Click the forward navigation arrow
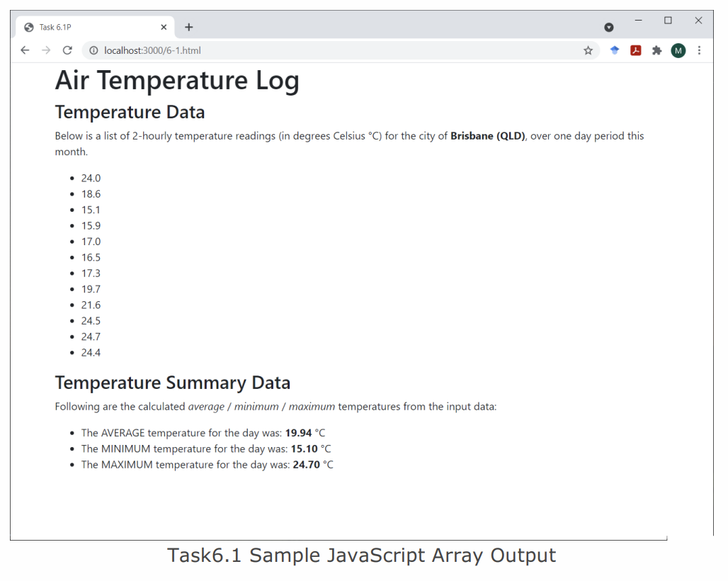 45,50
